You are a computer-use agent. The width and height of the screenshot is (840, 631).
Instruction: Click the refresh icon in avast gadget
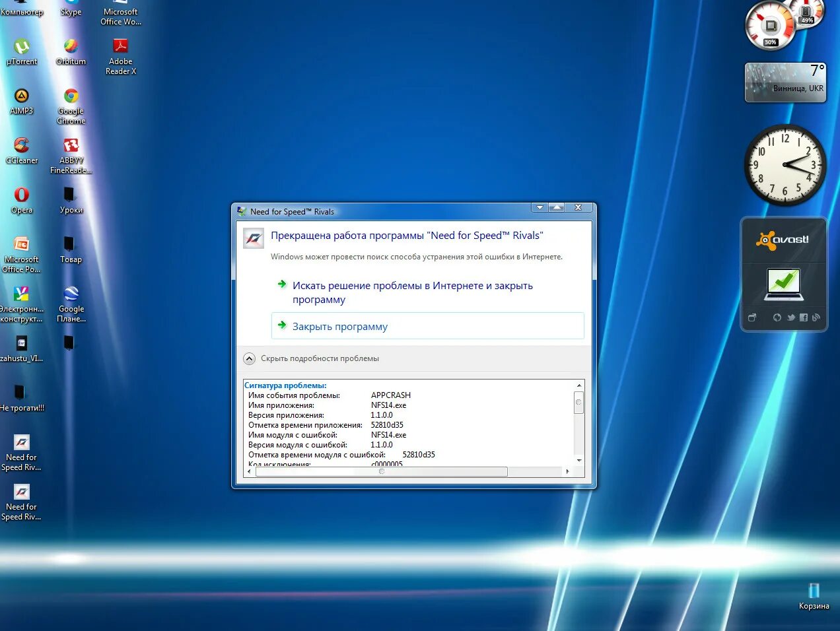click(777, 317)
